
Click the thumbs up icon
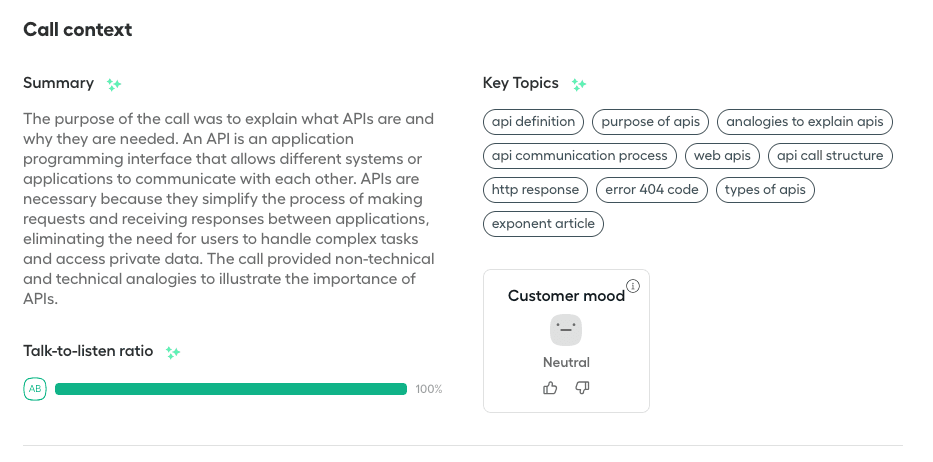pyautogui.click(x=550, y=388)
